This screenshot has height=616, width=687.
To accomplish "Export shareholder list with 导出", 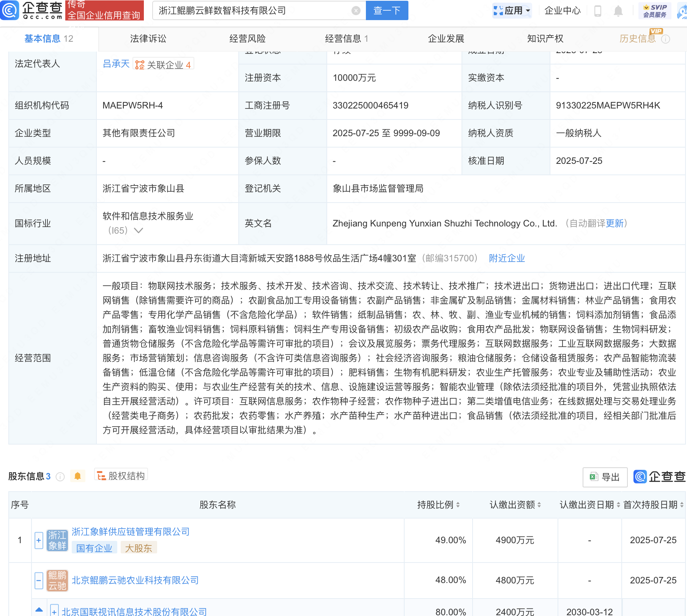I will click(x=605, y=477).
